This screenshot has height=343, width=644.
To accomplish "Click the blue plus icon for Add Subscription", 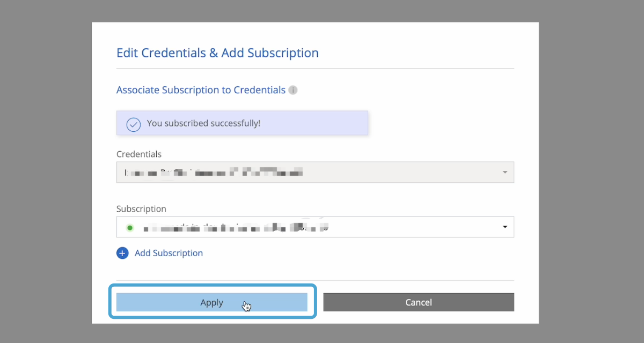I will click(x=122, y=253).
